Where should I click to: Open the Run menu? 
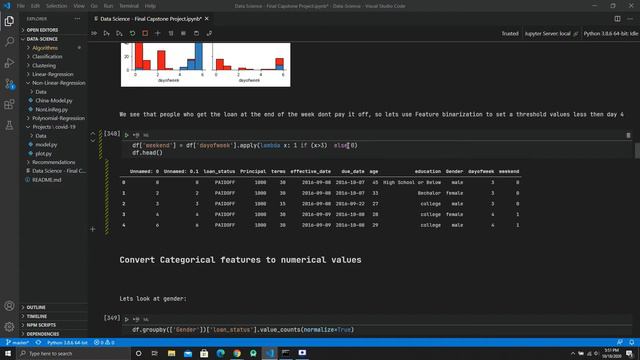point(108,6)
